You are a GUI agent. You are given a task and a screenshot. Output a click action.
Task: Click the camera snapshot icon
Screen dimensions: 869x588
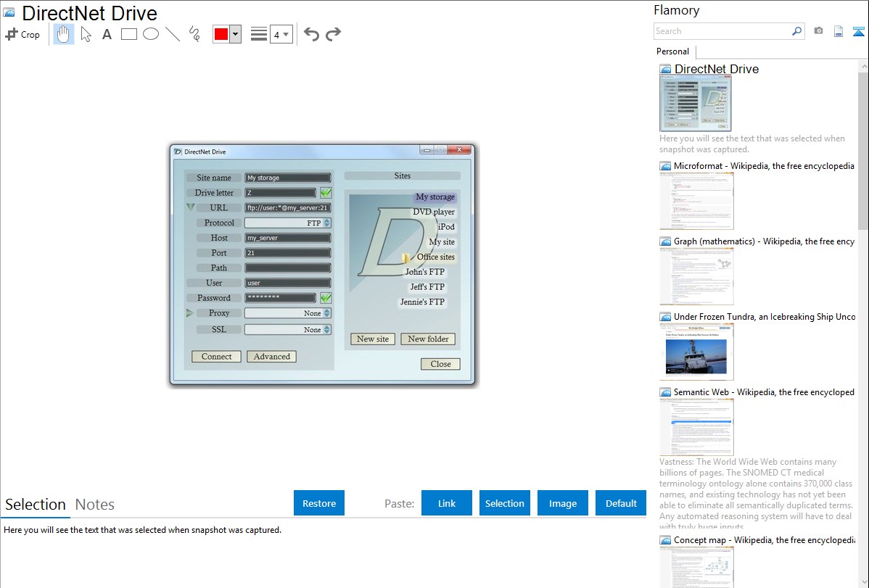click(818, 31)
